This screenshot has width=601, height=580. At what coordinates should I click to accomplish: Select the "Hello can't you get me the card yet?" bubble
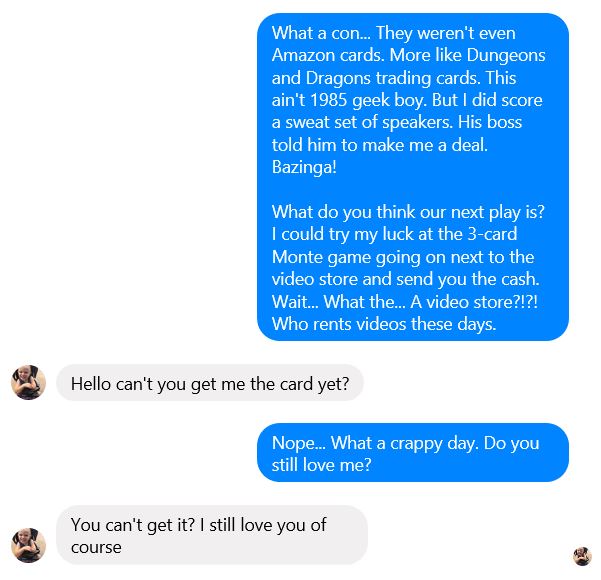pyautogui.click(x=210, y=383)
